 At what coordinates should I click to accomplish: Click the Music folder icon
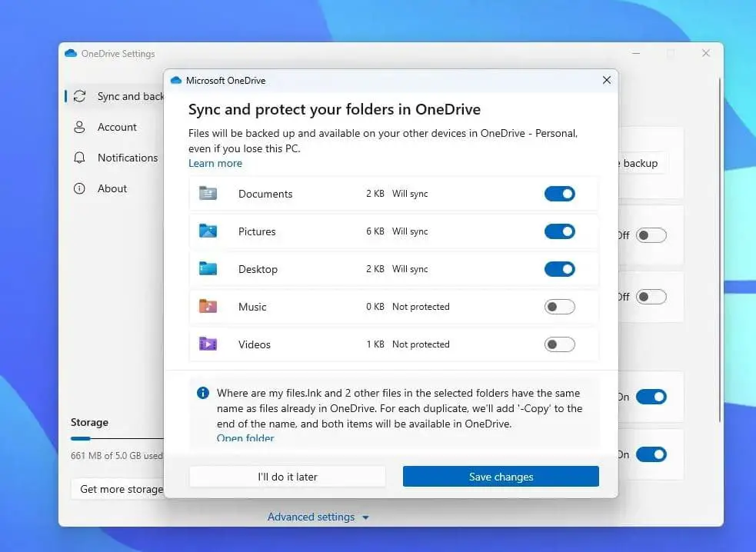208,307
